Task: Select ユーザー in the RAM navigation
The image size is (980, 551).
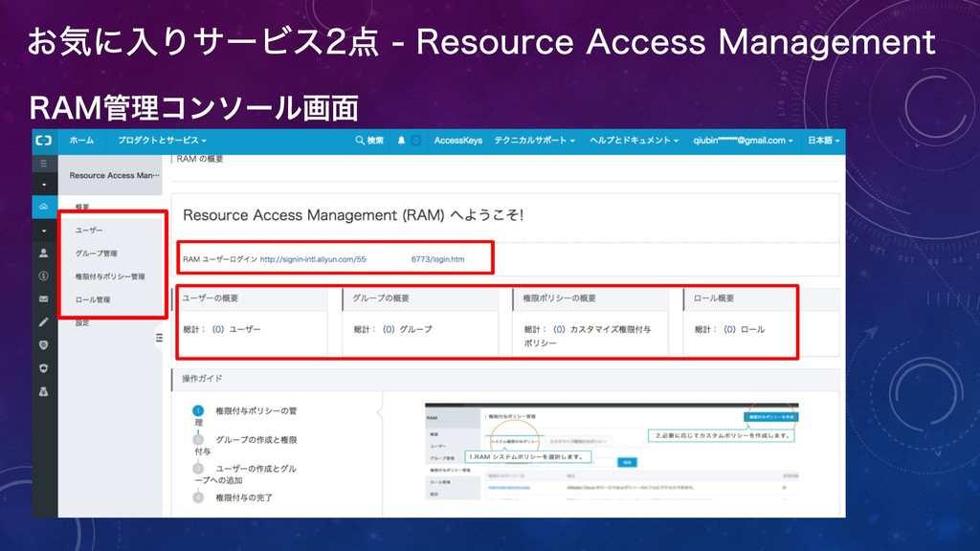Action: pos(89,230)
